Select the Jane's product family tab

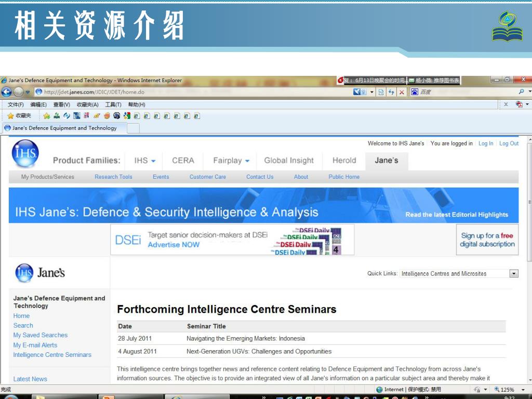click(387, 161)
